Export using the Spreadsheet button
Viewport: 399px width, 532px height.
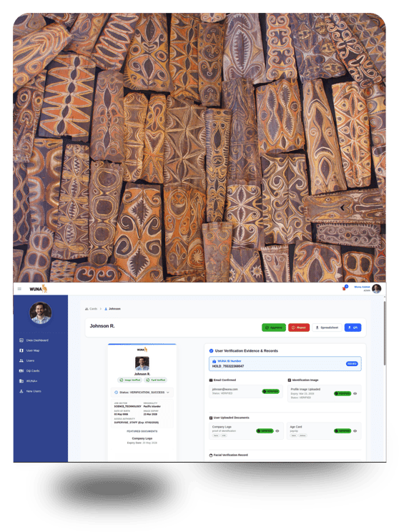[x=327, y=327]
